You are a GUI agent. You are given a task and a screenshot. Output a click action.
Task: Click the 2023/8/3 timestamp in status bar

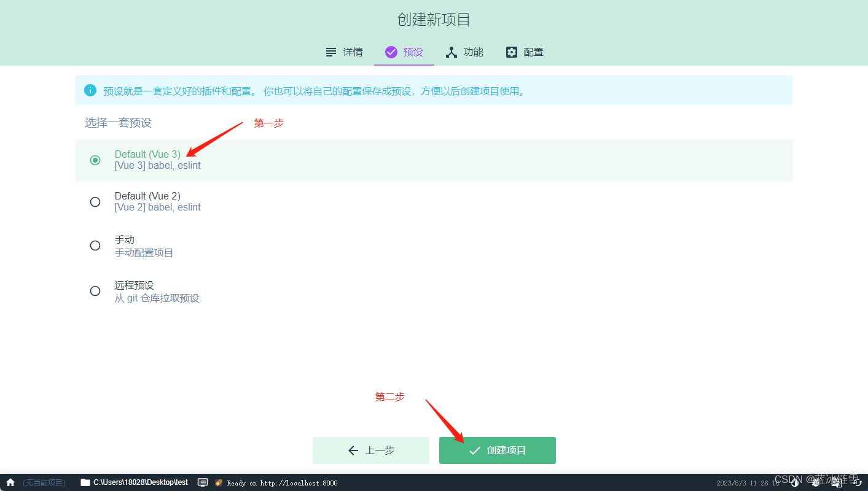click(x=748, y=483)
